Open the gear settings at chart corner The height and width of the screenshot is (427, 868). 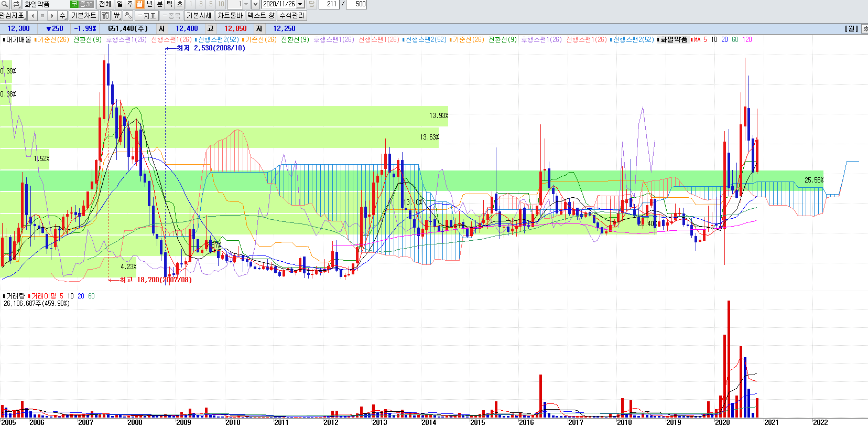pyautogui.click(x=864, y=29)
